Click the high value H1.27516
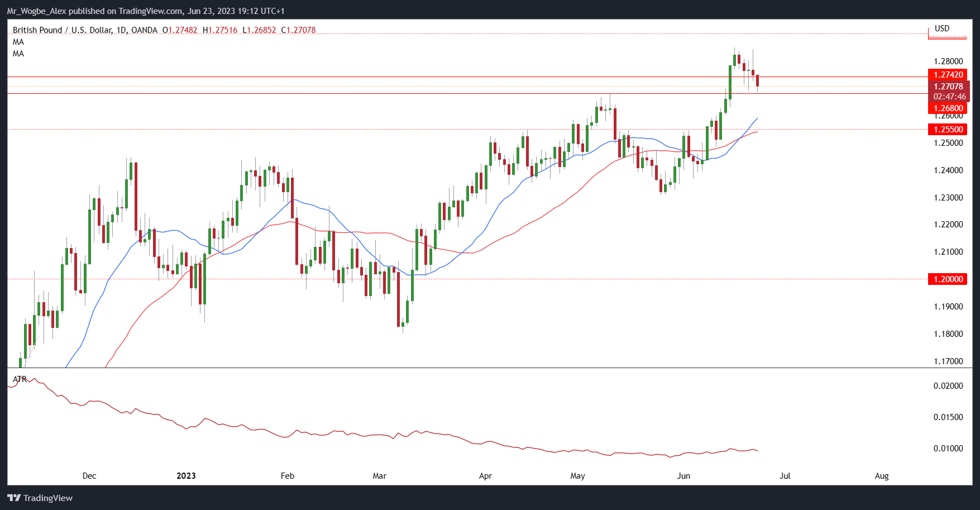 [x=220, y=30]
